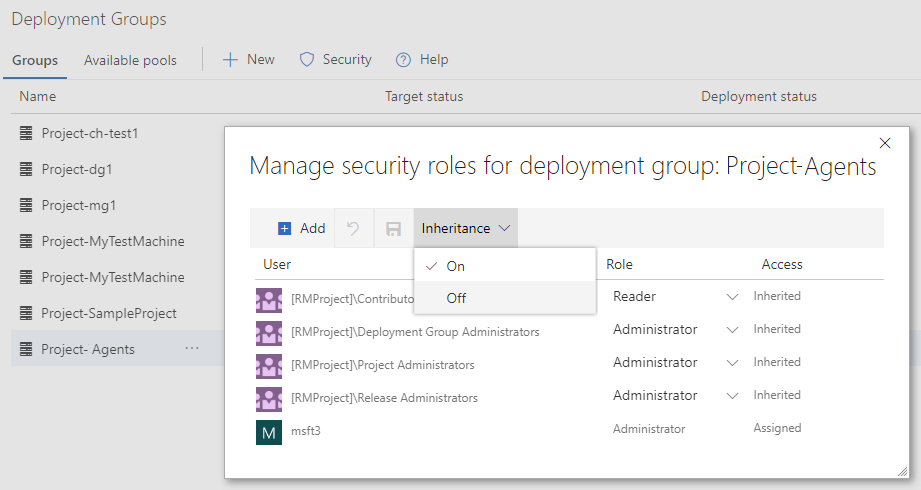The image size is (921, 490).
Task: Click the Help question mark icon
Action: (404, 60)
